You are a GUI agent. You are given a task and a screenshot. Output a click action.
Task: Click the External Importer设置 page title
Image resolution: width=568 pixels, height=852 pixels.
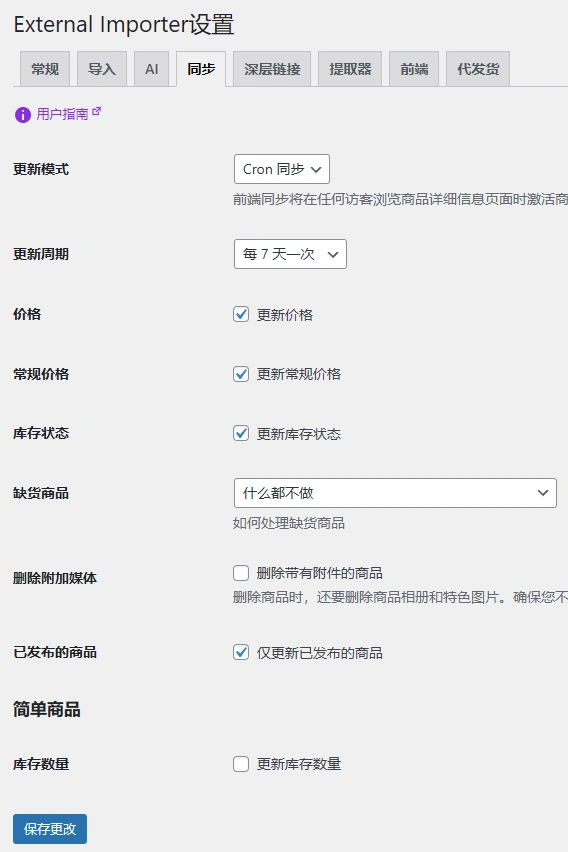(x=124, y=25)
